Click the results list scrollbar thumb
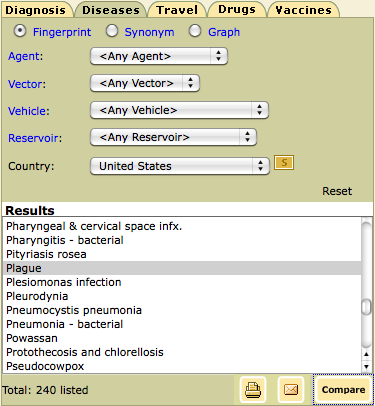The height and width of the screenshot is (406, 375). [366, 307]
